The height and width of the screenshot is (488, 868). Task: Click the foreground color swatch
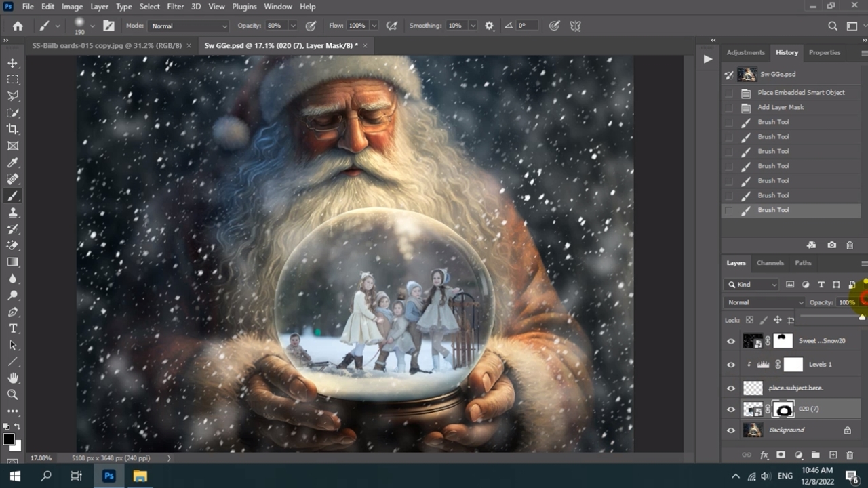[x=8, y=440]
